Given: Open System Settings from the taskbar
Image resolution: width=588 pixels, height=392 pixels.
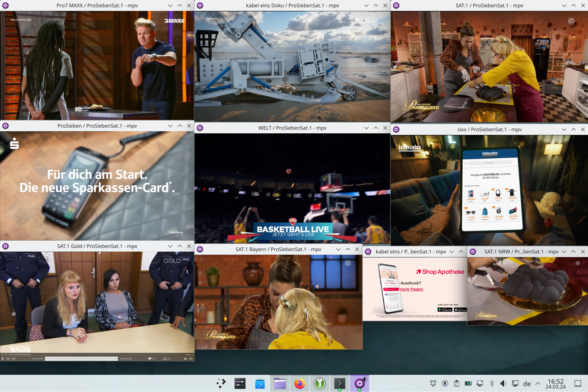Looking at the screenshot, I should pyautogui.click(x=240, y=383).
